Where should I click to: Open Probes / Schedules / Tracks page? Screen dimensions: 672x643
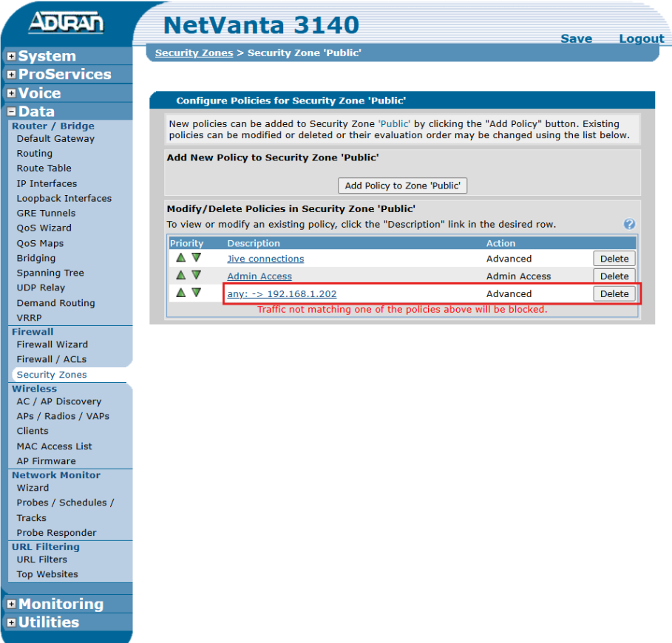coord(65,510)
